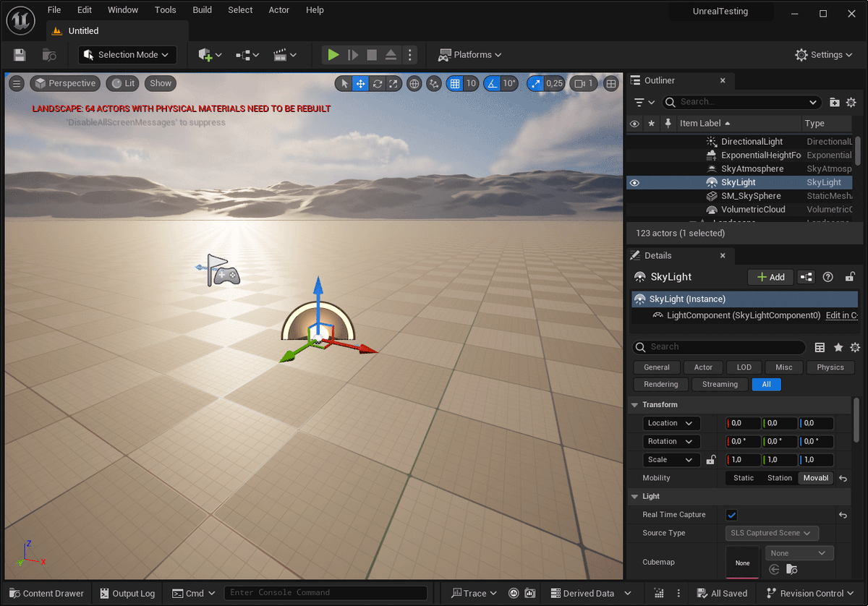Open the Build menu

203,10
